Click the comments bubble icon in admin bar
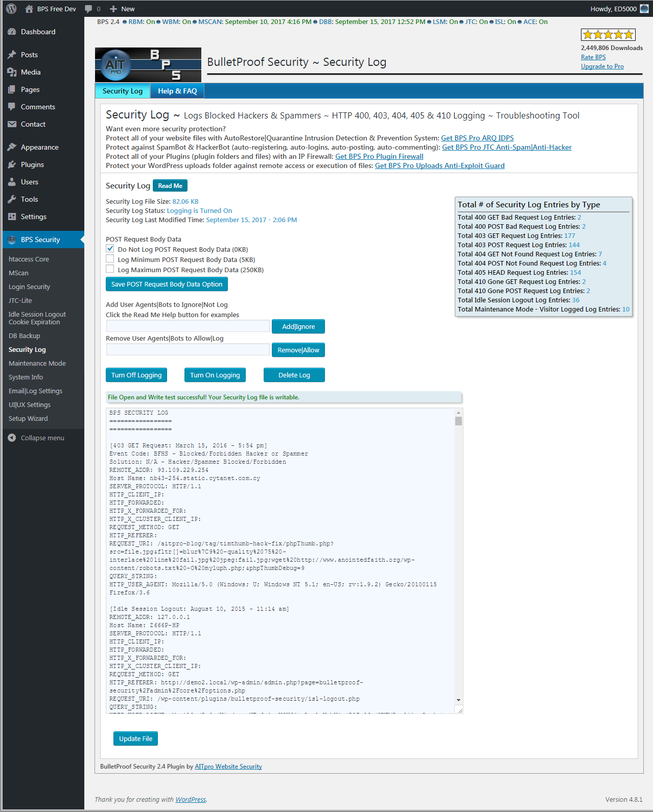The height and width of the screenshot is (812, 653). click(88, 9)
